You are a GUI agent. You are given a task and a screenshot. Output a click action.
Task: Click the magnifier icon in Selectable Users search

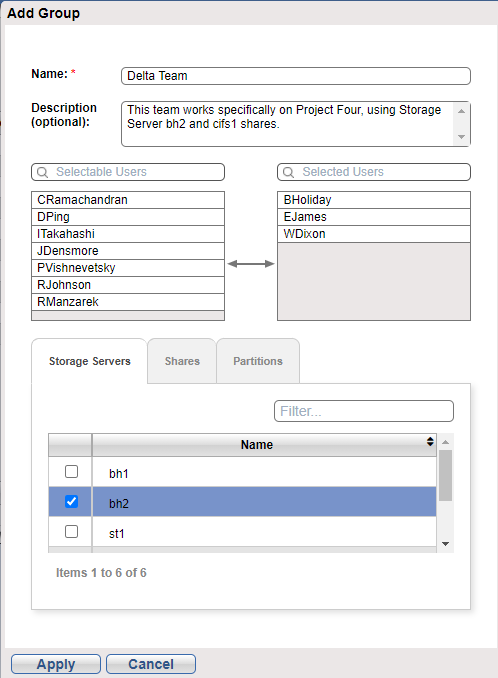click(x=42, y=172)
